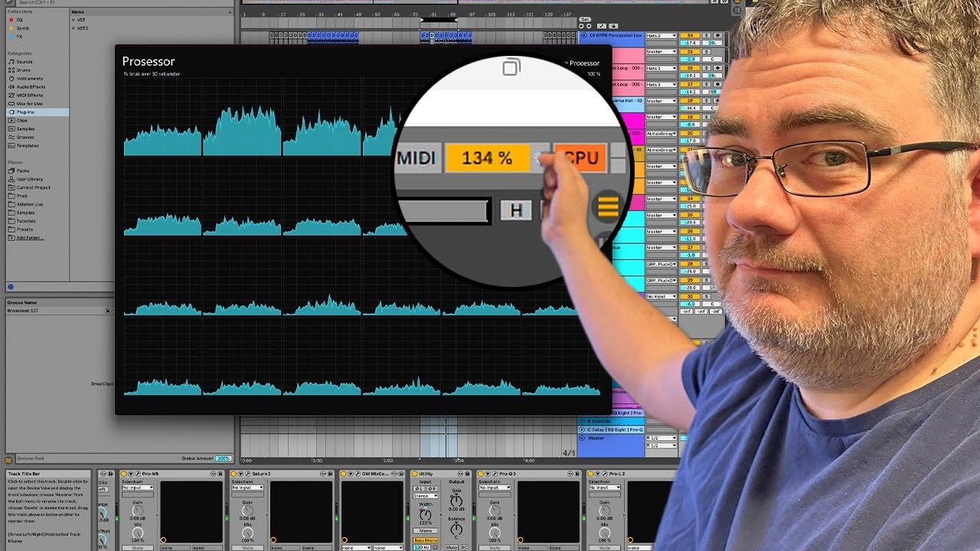The image size is (980, 551).
Task: Open the Hats 2 output dropdown
Action: [x=661, y=36]
